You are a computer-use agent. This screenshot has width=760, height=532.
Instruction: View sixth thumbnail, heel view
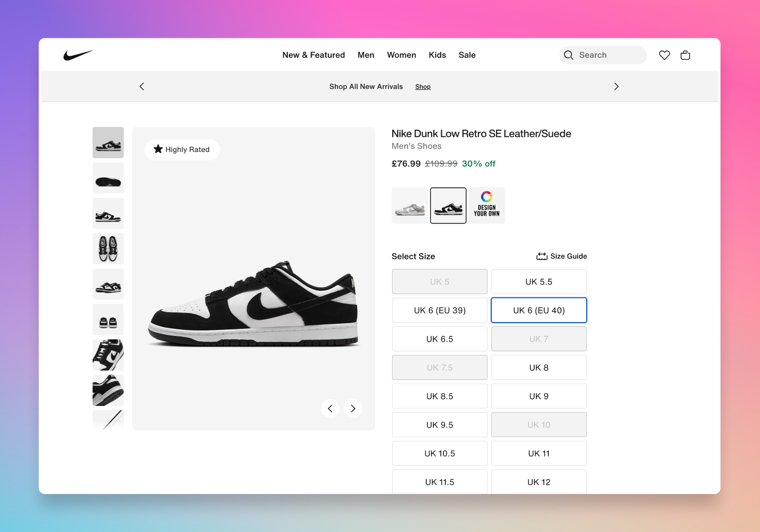coord(108,320)
